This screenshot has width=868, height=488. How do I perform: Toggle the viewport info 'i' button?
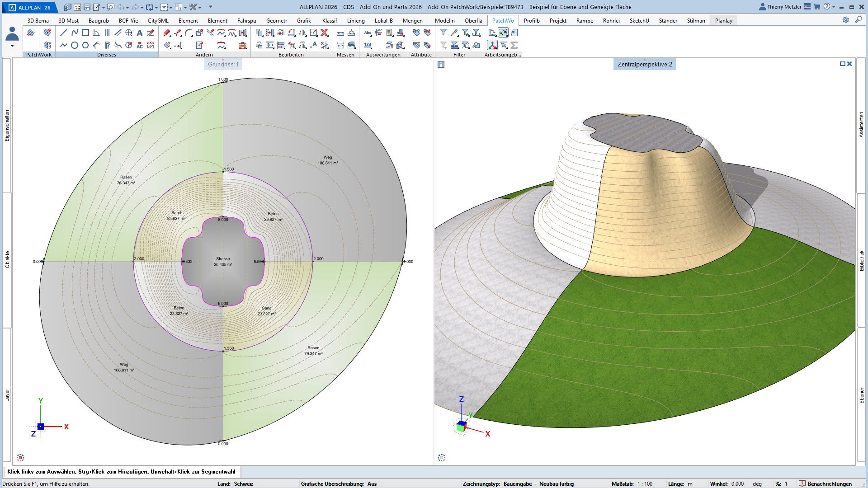[441, 65]
